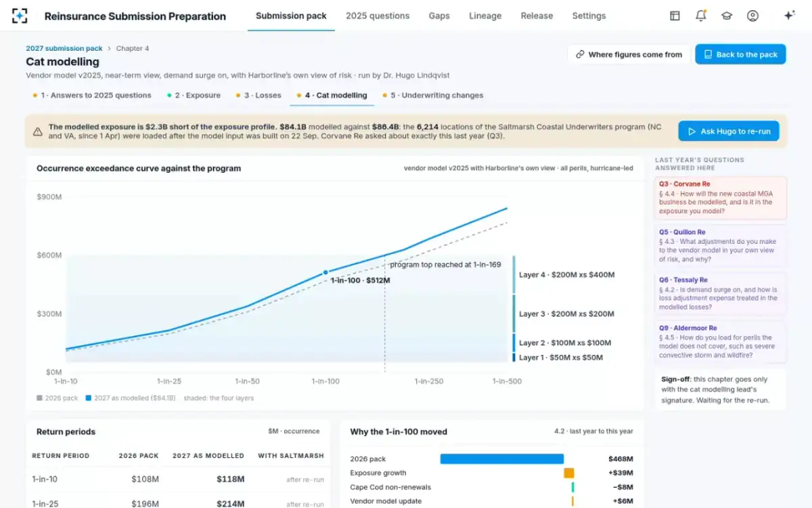Click the blue 2026 pack bar
This screenshot has height=508, width=812.
(502, 459)
